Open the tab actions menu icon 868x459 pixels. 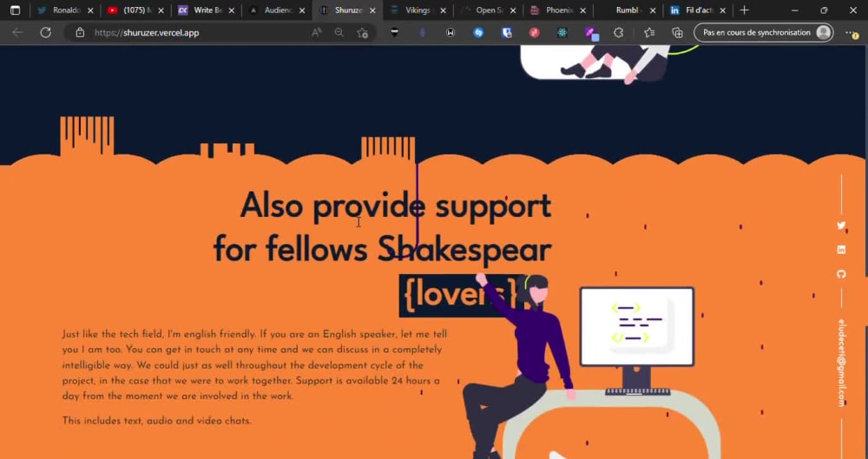point(15,10)
